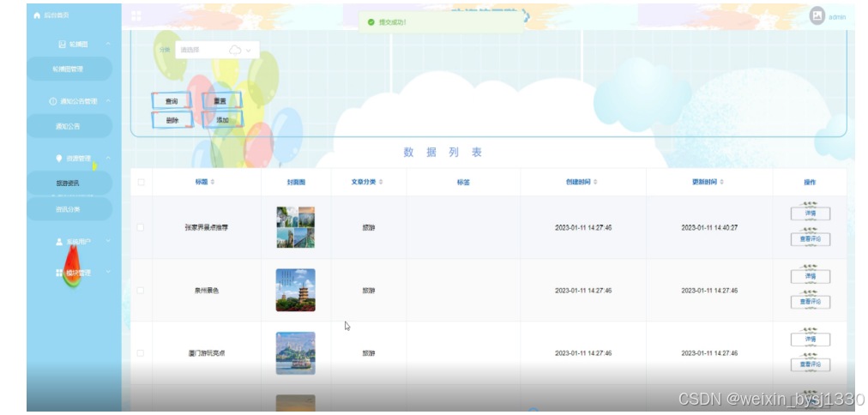Open 通知公告 submenu item
This screenshot has height=415, width=868.
tap(69, 126)
